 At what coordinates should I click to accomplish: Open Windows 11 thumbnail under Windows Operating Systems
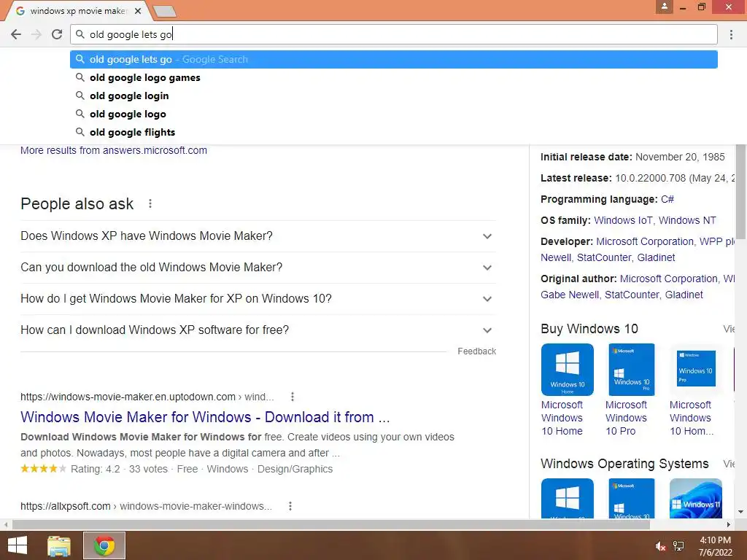coord(696,498)
